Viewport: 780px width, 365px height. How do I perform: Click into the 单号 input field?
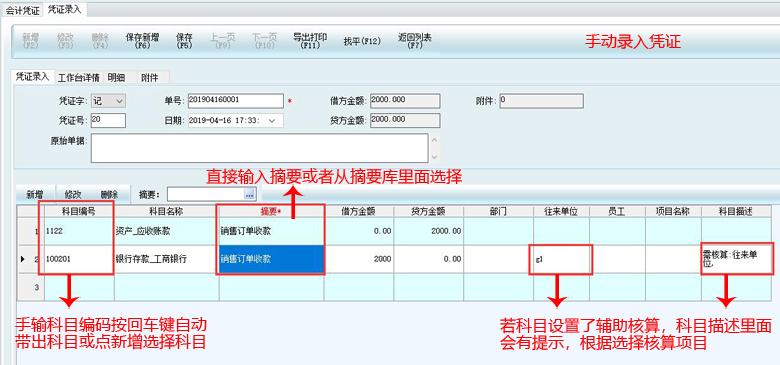236,101
